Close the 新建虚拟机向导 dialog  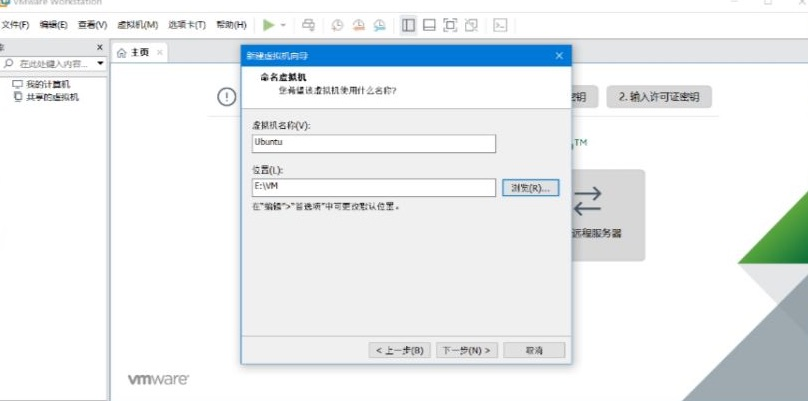[x=559, y=56]
